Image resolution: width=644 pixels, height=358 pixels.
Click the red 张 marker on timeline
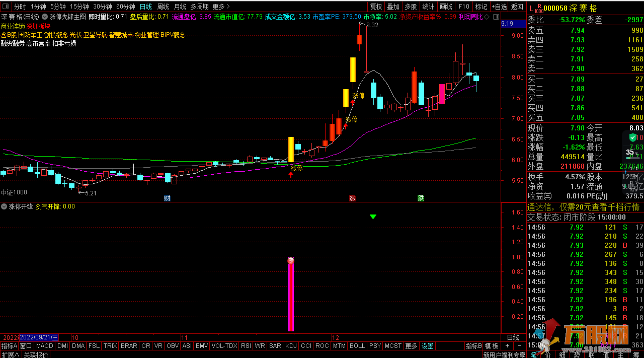click(x=352, y=198)
